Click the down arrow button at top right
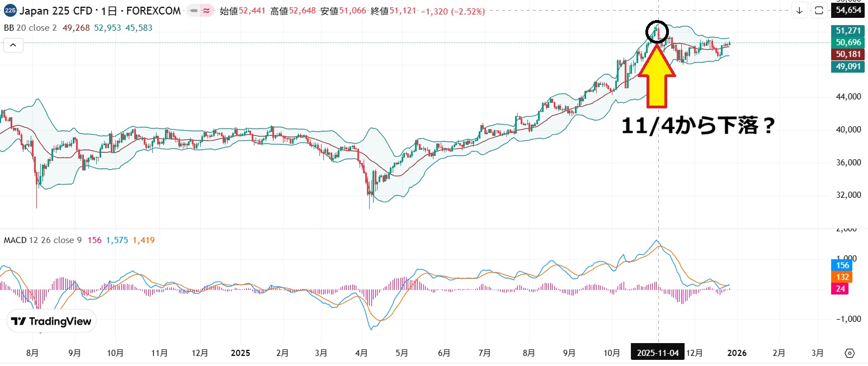 point(799,10)
